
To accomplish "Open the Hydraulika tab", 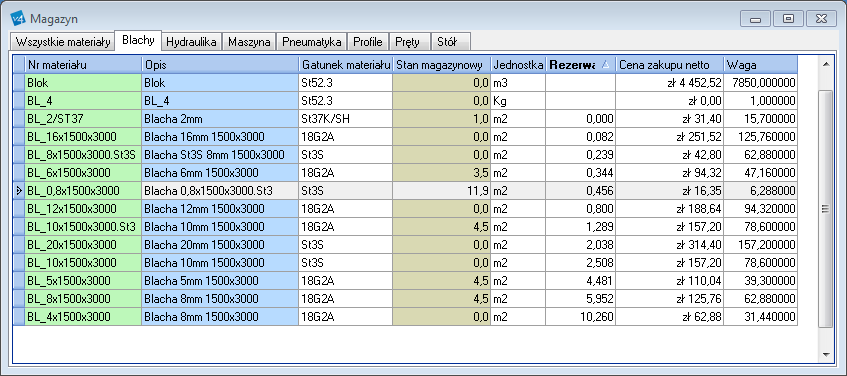I will [192, 42].
